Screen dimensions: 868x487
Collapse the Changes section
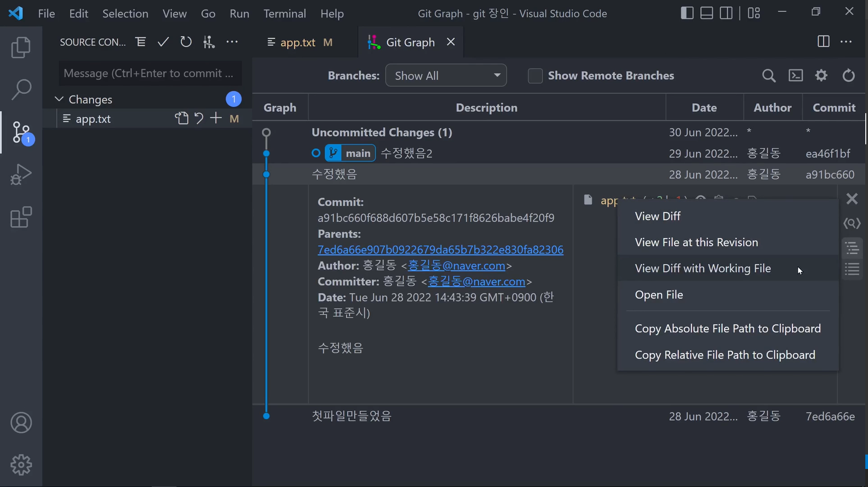pyautogui.click(x=59, y=99)
